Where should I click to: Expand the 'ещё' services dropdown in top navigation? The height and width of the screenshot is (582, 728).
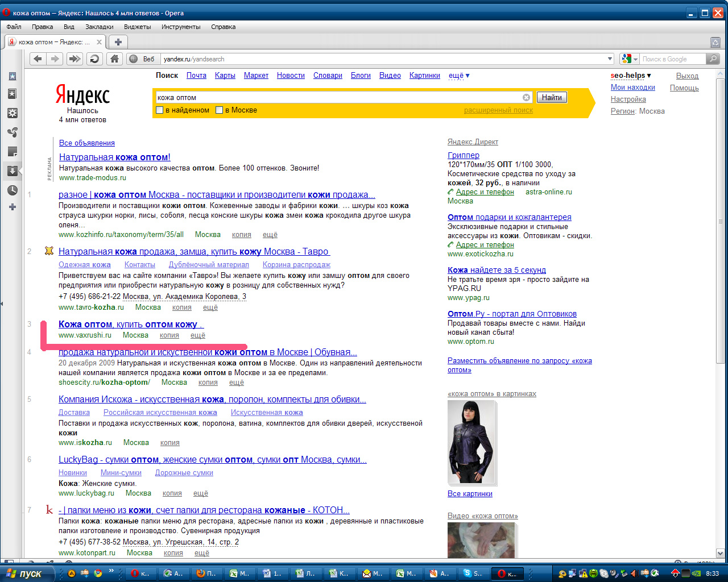point(459,76)
